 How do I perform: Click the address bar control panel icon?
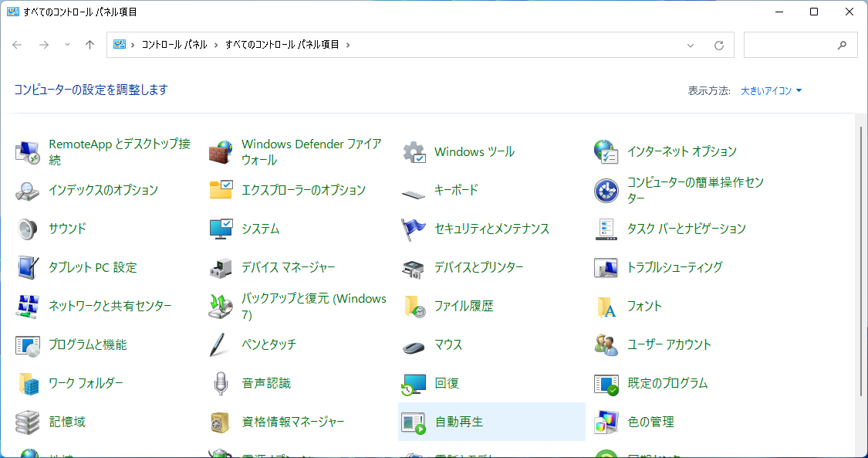click(x=120, y=44)
